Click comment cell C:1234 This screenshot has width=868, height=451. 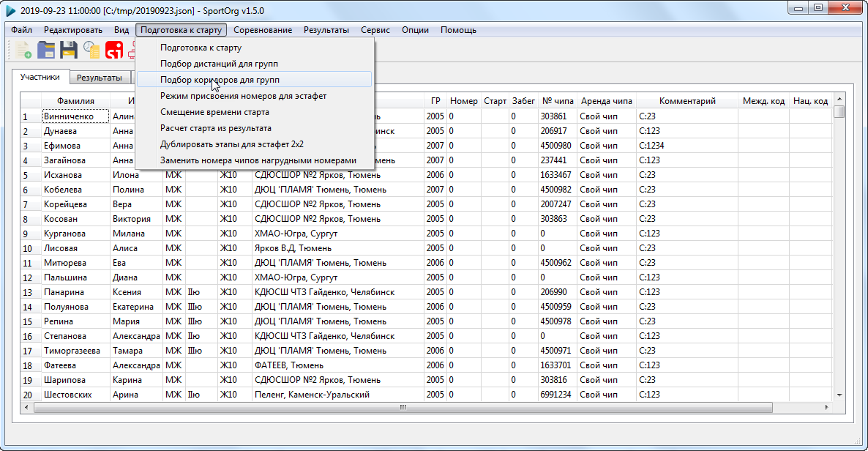pyautogui.click(x=687, y=146)
